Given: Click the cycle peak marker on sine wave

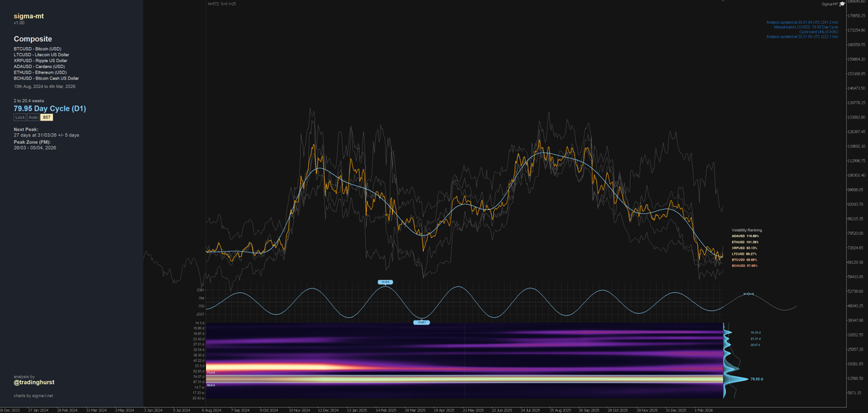Looking at the screenshot, I should [x=385, y=282].
